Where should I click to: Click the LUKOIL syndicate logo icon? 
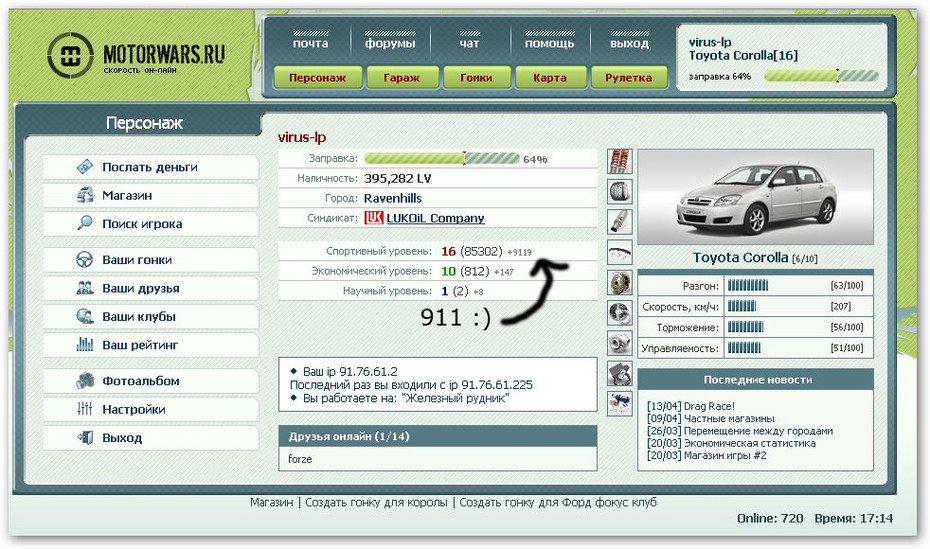[x=374, y=218]
